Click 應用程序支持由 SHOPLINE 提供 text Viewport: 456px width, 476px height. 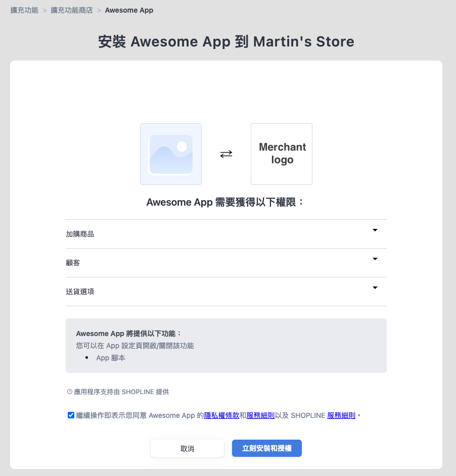[x=121, y=392]
